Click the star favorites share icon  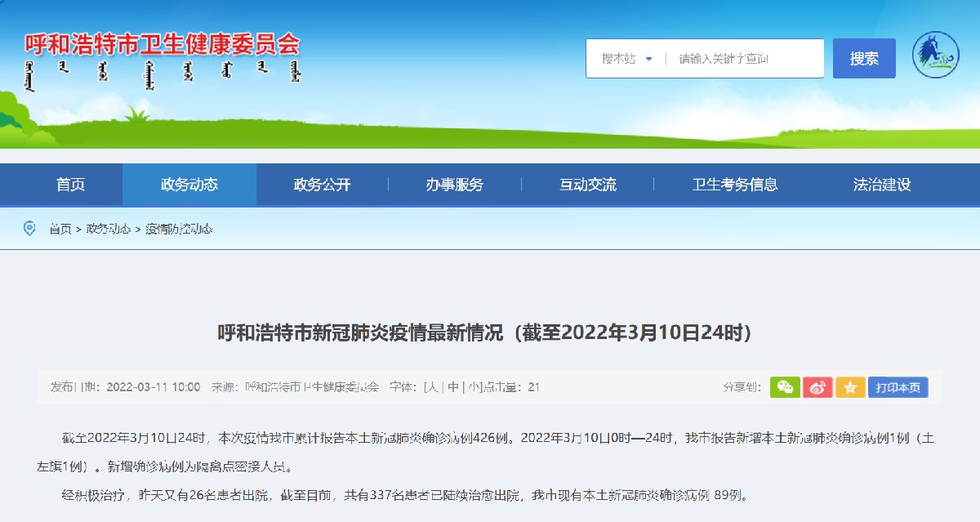tap(850, 387)
